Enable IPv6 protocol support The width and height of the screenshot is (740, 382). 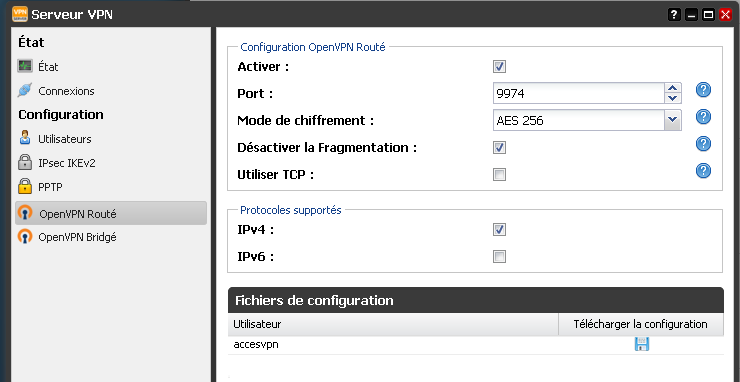click(499, 256)
